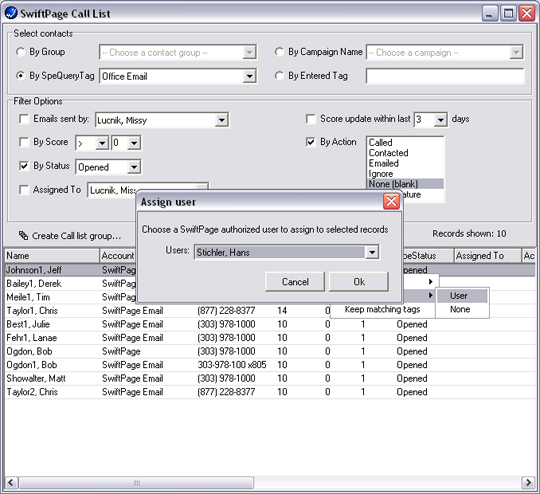Select the By SpeQueryTag radio button
The image size is (540, 494).
pyautogui.click(x=20, y=76)
